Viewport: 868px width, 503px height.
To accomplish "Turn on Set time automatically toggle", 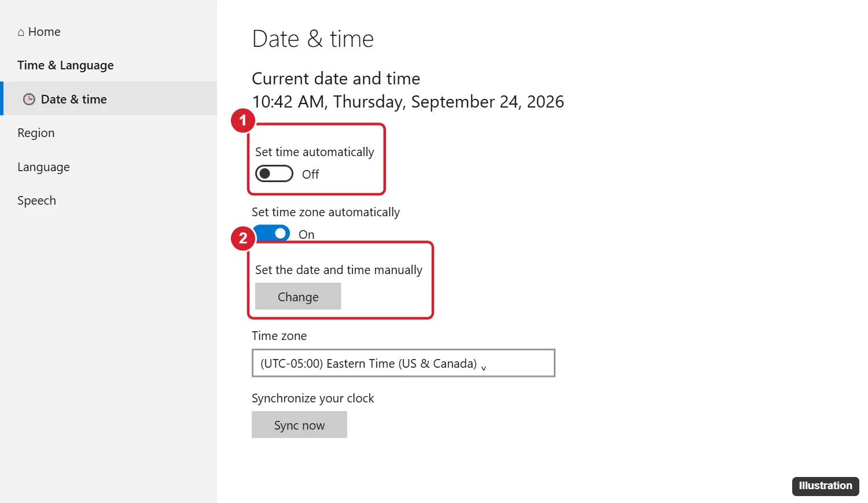I will point(274,173).
